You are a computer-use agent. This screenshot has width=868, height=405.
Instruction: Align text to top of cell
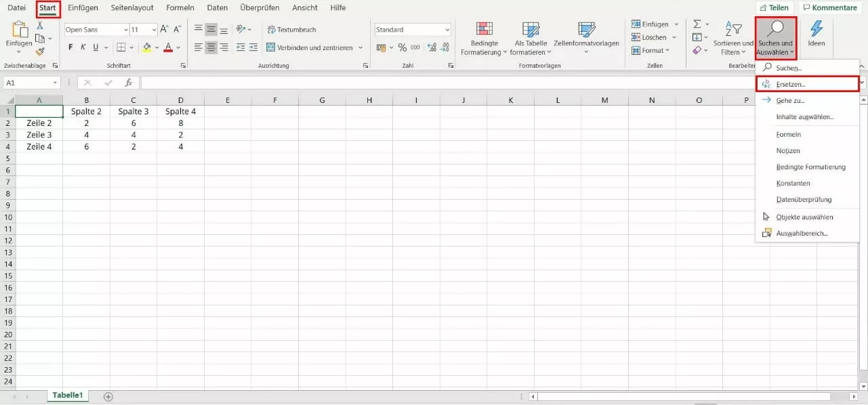coord(198,29)
